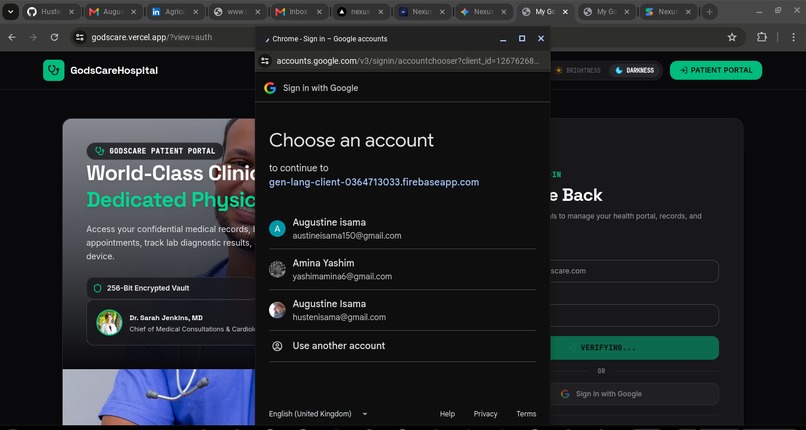Open the Privacy link in popup

click(485, 414)
